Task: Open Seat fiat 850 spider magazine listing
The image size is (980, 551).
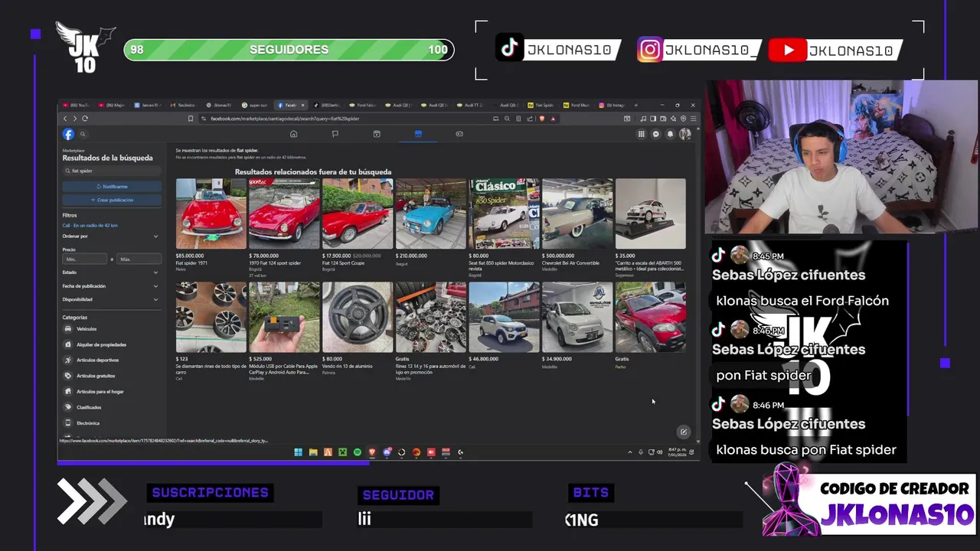Action: pyautogui.click(x=504, y=214)
